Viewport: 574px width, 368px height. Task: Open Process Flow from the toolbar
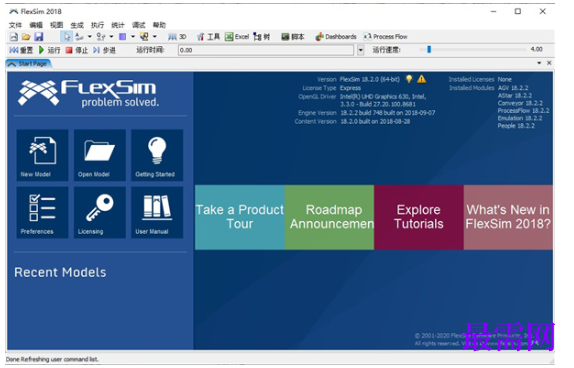click(x=385, y=37)
